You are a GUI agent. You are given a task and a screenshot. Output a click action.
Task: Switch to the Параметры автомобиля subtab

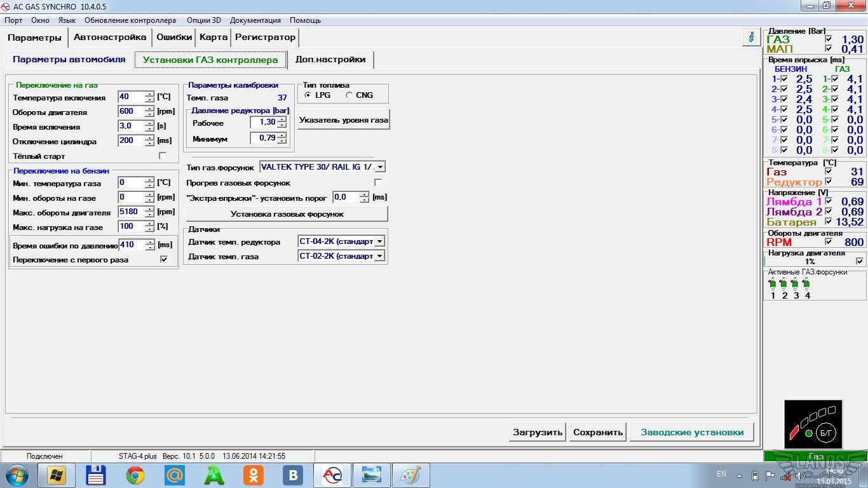click(x=69, y=60)
